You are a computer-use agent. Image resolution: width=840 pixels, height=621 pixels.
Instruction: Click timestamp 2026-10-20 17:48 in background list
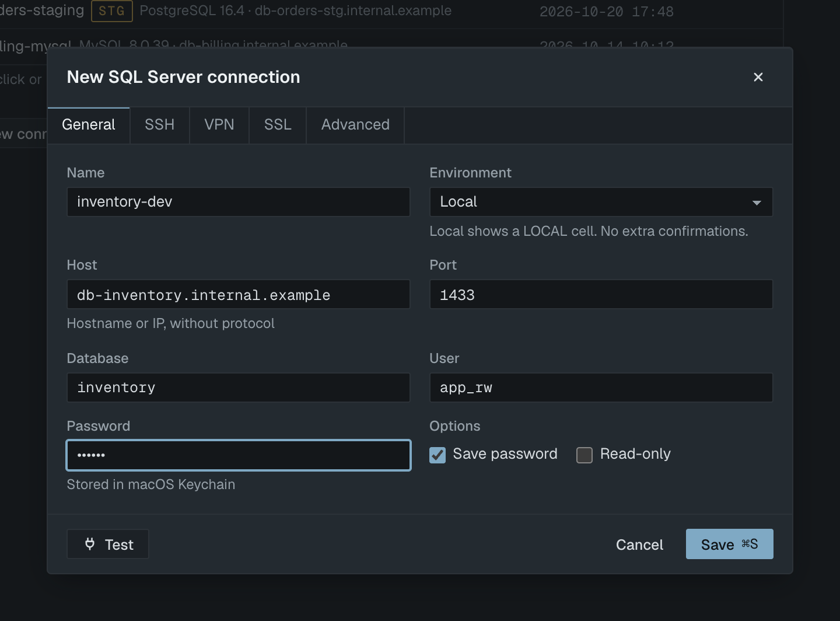click(606, 12)
